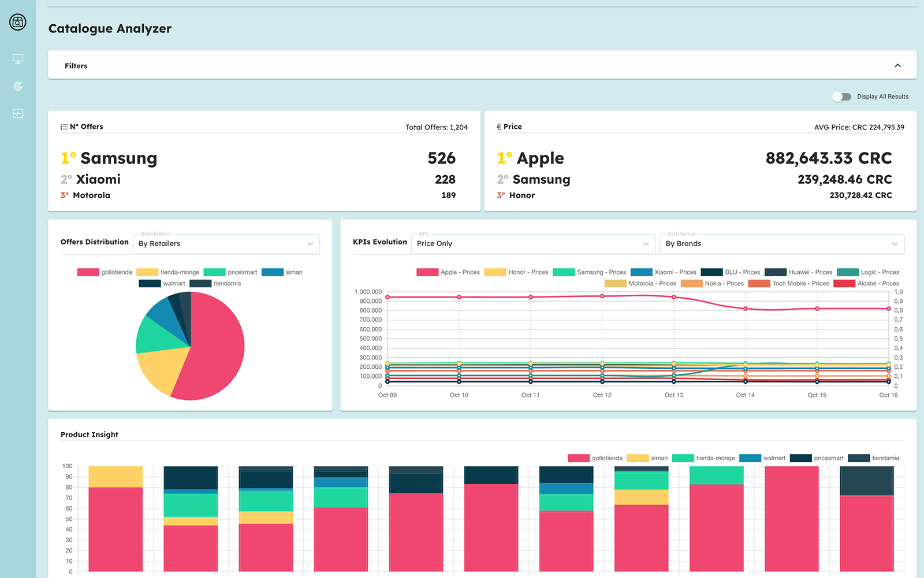924x578 pixels.
Task: Open the pulse chart sidebar icon
Action: pos(18,114)
